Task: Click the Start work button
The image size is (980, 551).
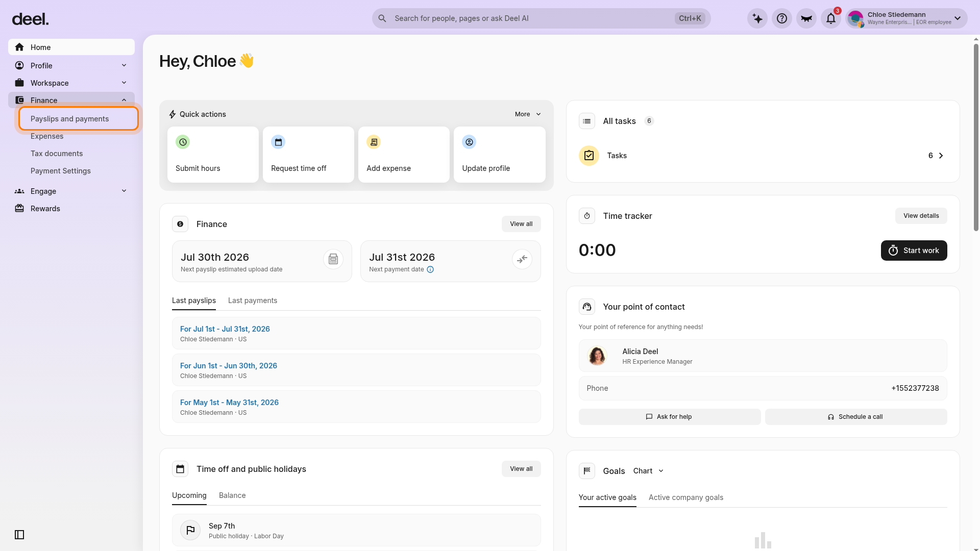Action: point(914,251)
